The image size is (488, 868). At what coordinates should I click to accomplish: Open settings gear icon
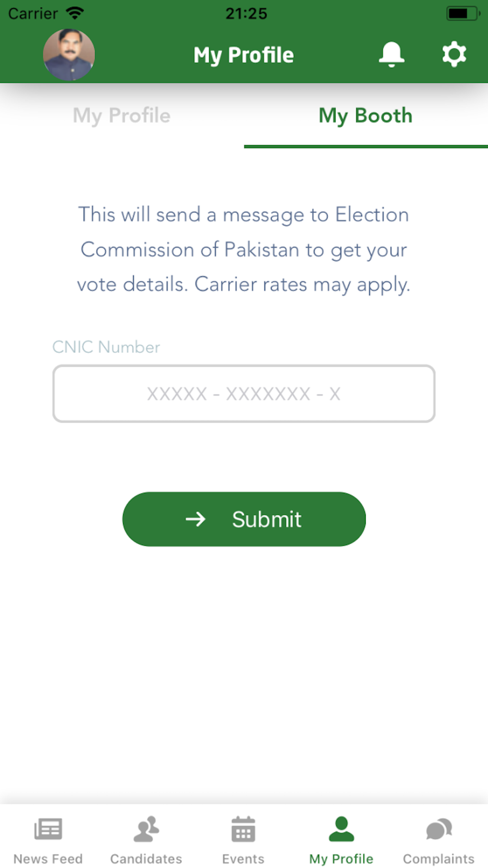454,54
